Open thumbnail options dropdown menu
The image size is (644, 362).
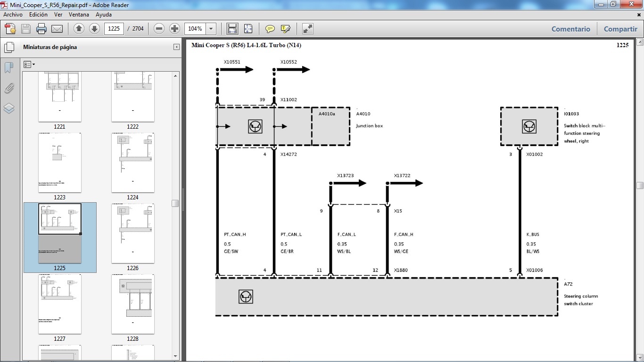point(29,64)
